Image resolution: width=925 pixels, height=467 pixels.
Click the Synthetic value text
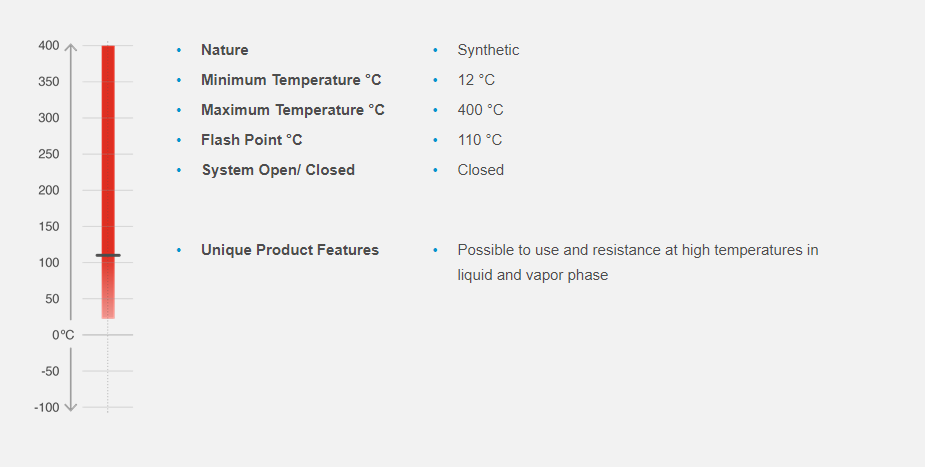(x=488, y=50)
